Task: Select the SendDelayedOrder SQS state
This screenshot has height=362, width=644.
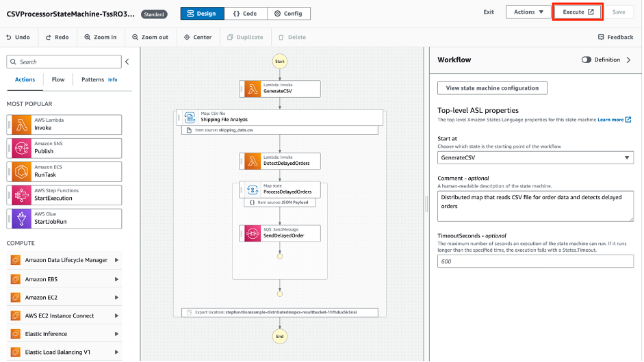Action: tap(280, 233)
